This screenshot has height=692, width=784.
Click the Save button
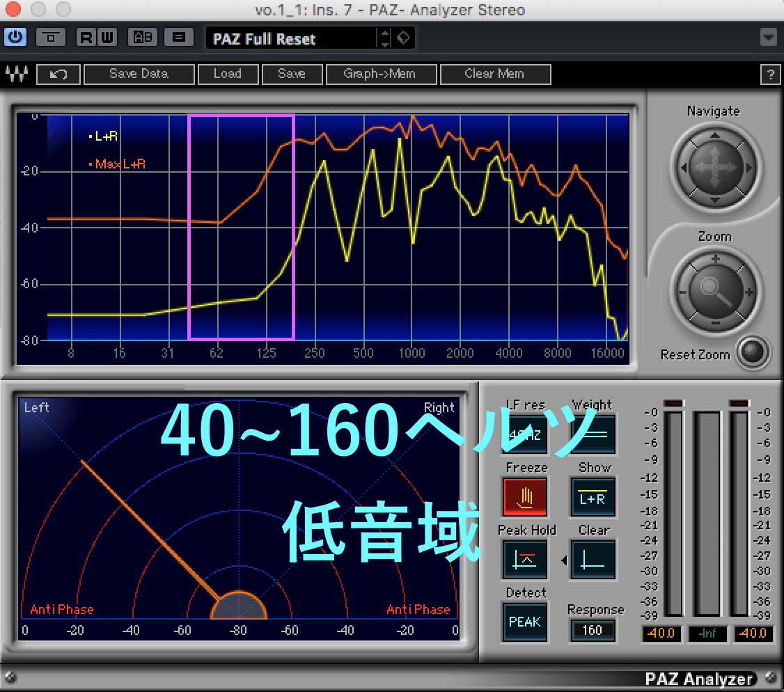click(x=292, y=74)
